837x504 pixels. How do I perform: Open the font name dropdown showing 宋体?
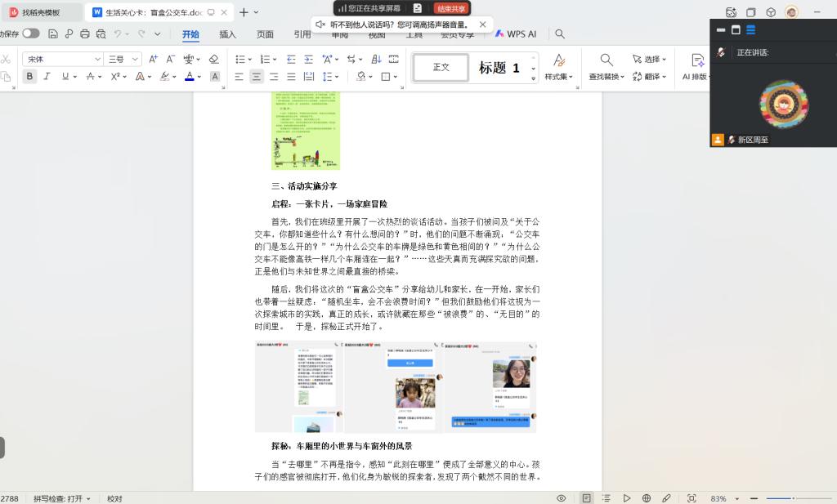coord(62,59)
